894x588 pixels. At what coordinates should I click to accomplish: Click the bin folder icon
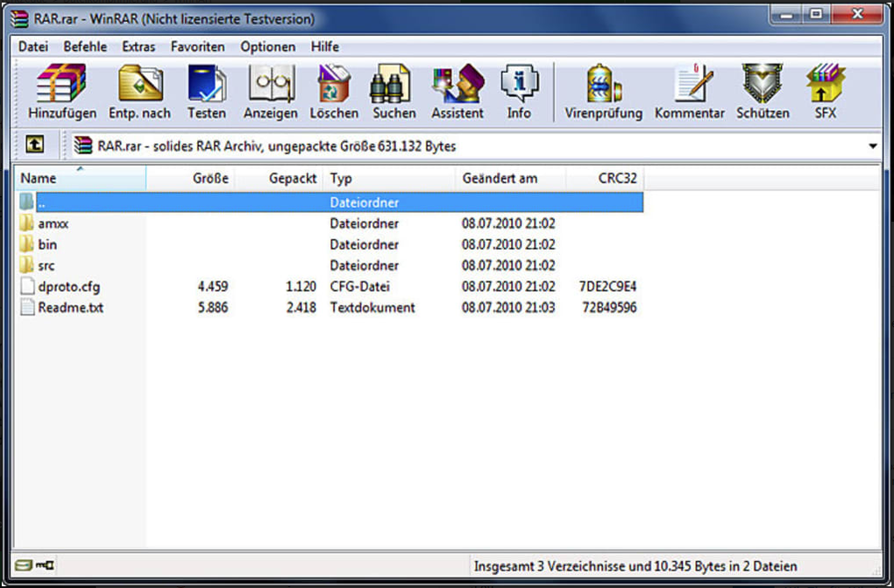[x=27, y=244]
